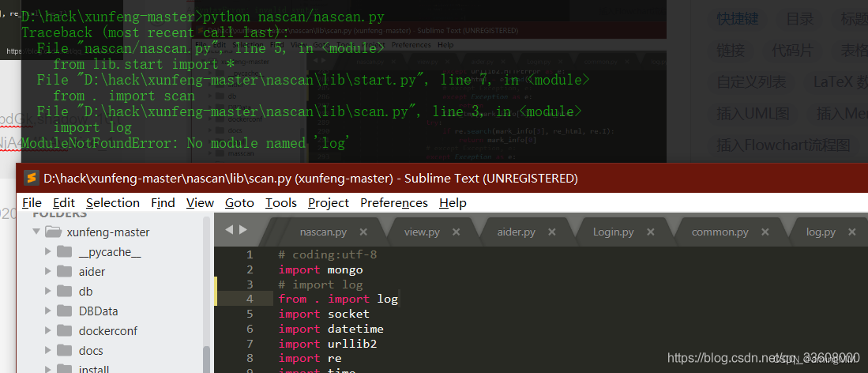This screenshot has height=373, width=868.
Task: Click the 'from . import log' code line
Action: point(338,299)
